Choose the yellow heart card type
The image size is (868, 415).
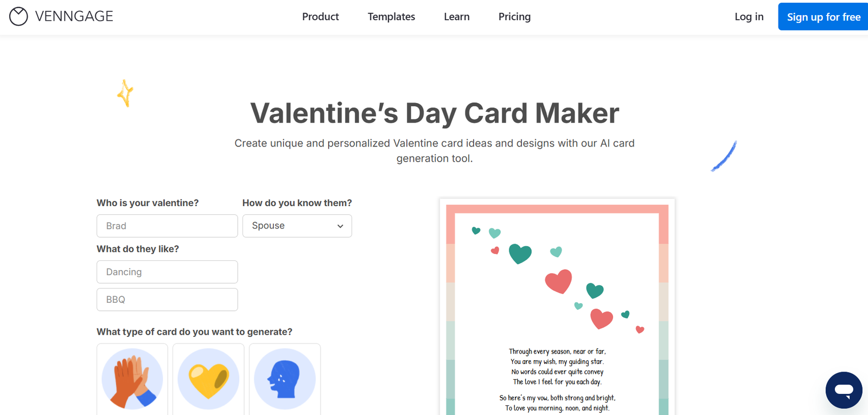pyautogui.click(x=208, y=379)
